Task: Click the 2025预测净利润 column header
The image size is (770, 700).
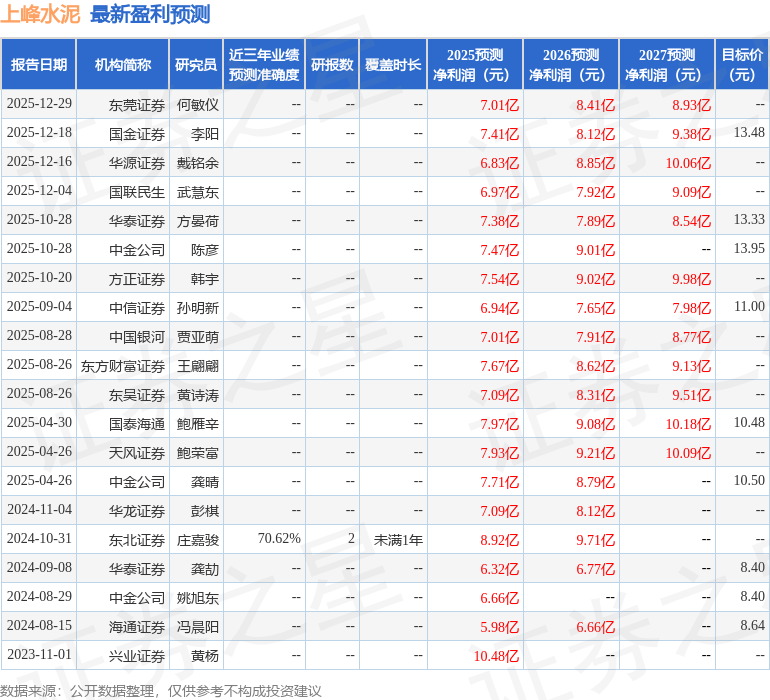Action: 475,65
